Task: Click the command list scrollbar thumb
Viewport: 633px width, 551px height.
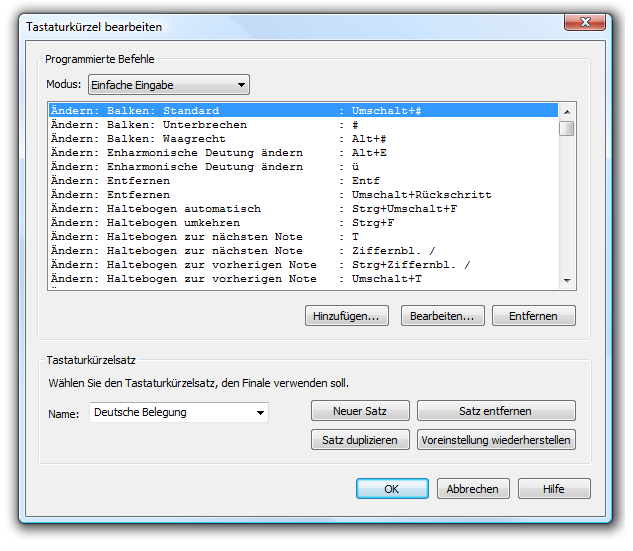Action: pos(567,128)
